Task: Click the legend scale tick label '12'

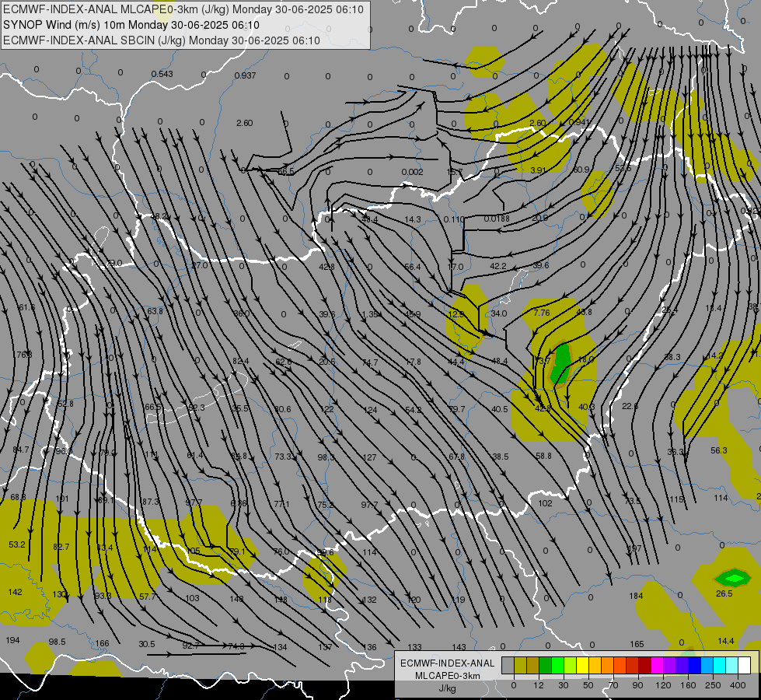Action: (539, 685)
